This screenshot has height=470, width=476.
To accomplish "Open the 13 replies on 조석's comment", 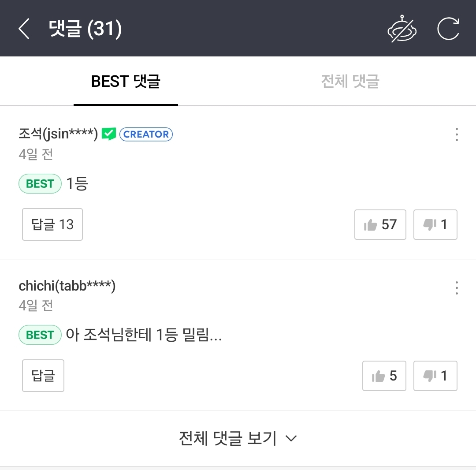I will pos(52,225).
